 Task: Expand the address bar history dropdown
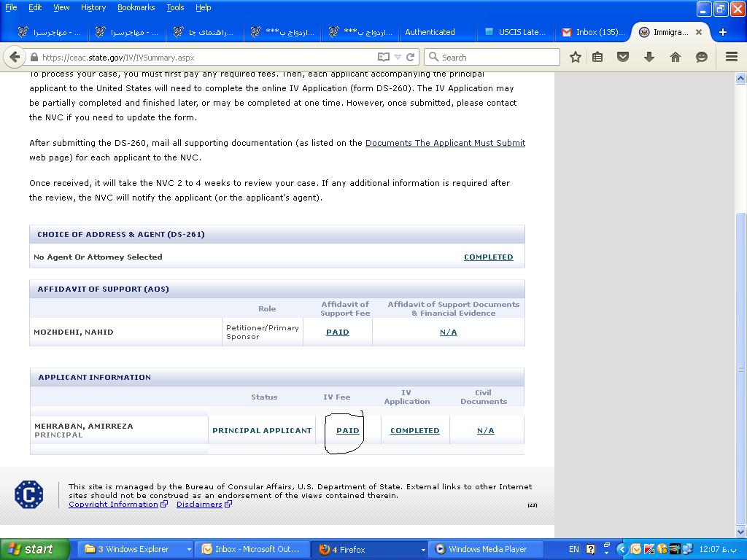click(x=398, y=57)
